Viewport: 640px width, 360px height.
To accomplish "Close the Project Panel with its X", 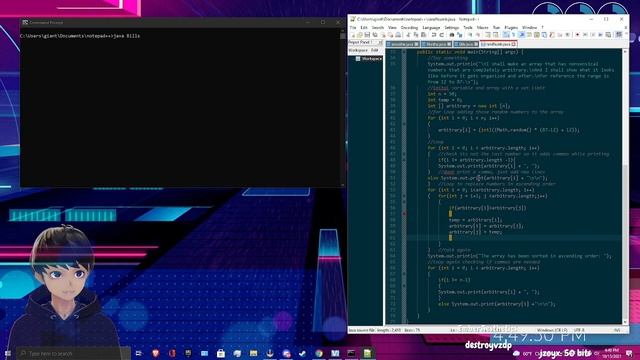I will (x=380, y=42).
